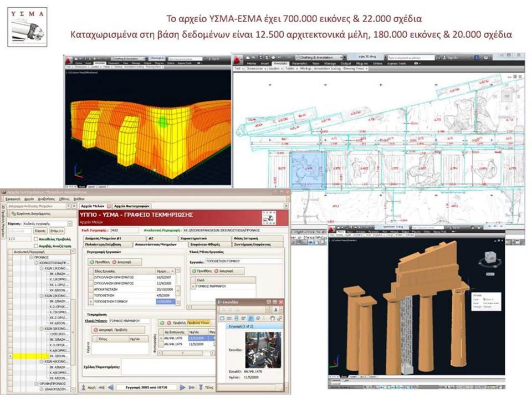Click the ViewCube in the 3D columns window
This screenshot has width=532, height=399.
coord(490,259)
